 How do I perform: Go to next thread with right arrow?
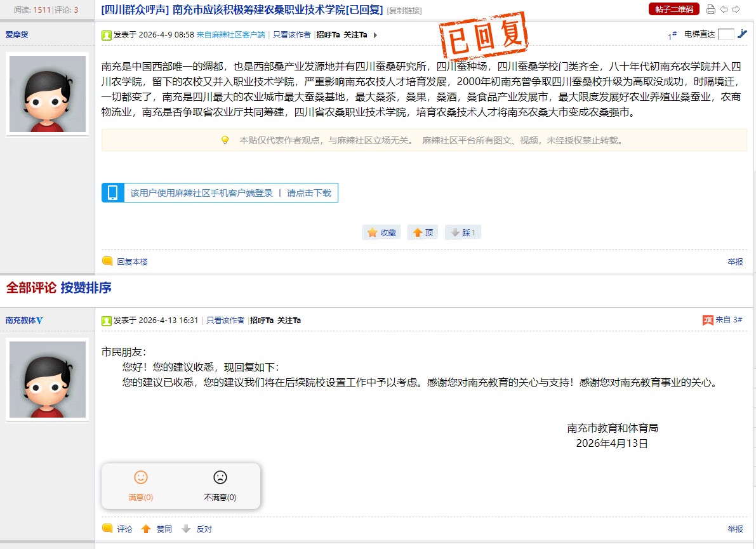tap(736, 10)
